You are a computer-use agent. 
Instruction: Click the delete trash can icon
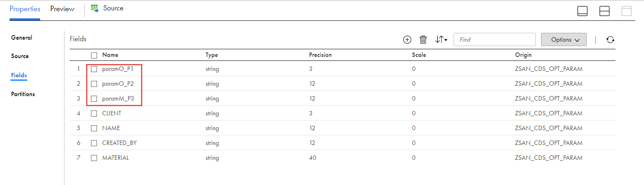tap(423, 39)
